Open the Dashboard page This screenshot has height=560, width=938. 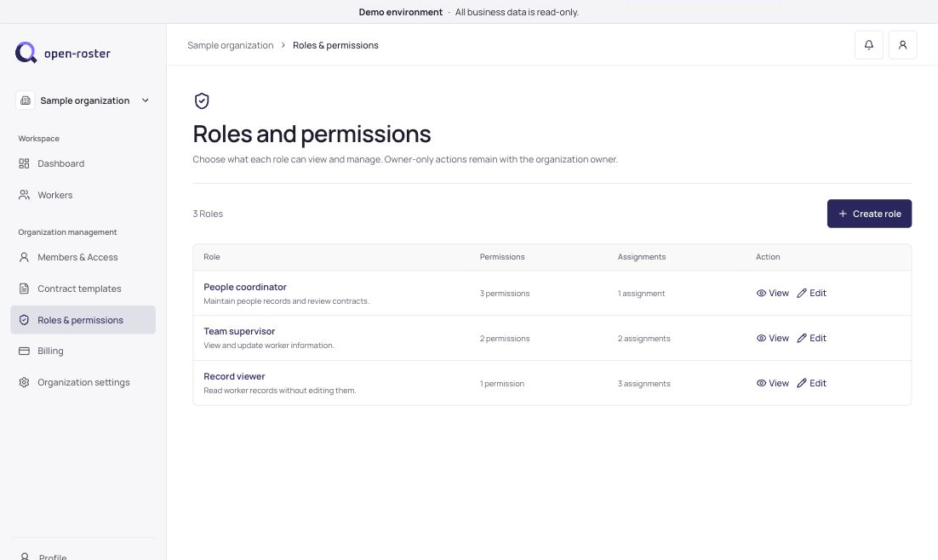(x=83, y=163)
